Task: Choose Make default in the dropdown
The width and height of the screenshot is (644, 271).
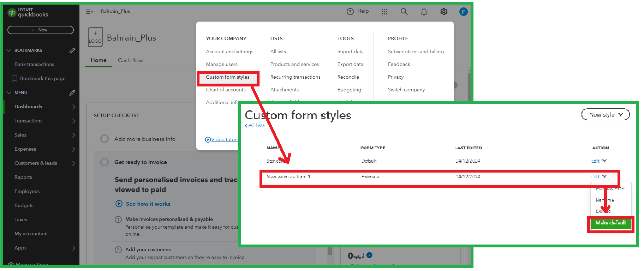Action: click(x=611, y=223)
